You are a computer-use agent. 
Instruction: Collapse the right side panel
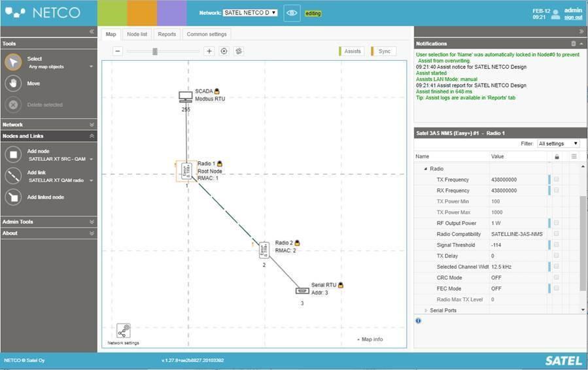[x=581, y=32]
